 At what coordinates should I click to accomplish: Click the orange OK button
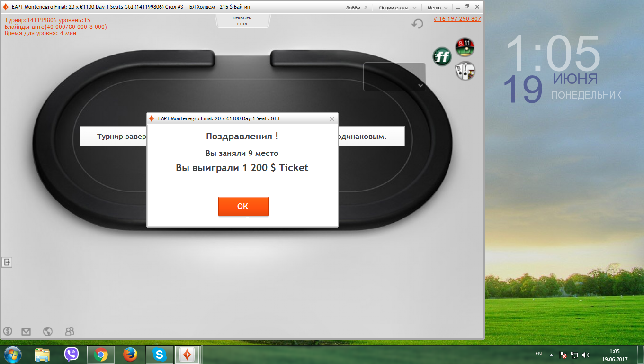[x=243, y=206]
